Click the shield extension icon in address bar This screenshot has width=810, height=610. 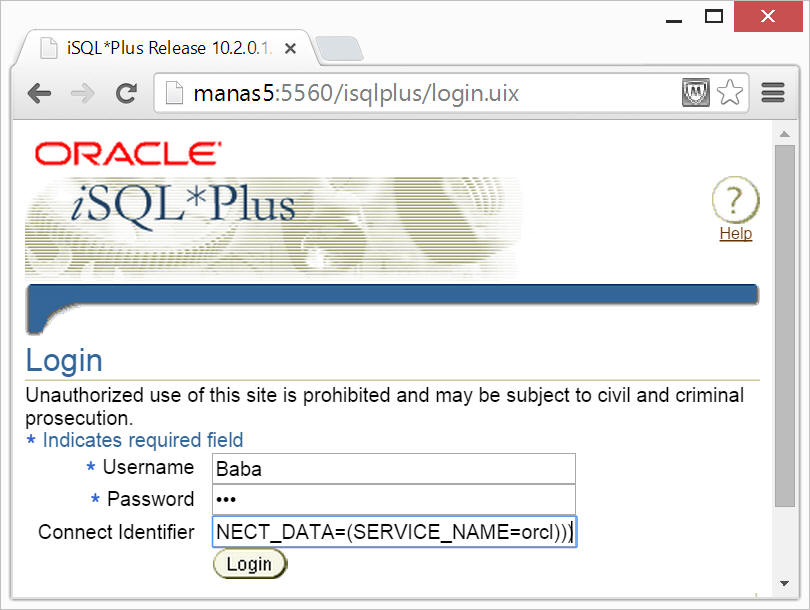(696, 94)
